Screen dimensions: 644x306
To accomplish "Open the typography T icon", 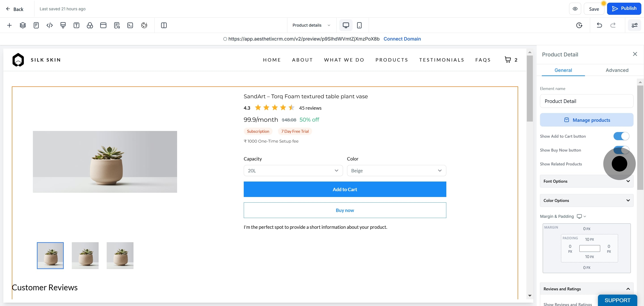I will click(x=76, y=25).
